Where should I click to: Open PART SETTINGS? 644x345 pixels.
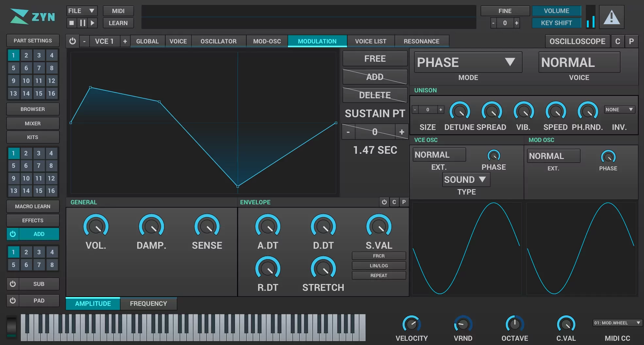pyautogui.click(x=33, y=40)
